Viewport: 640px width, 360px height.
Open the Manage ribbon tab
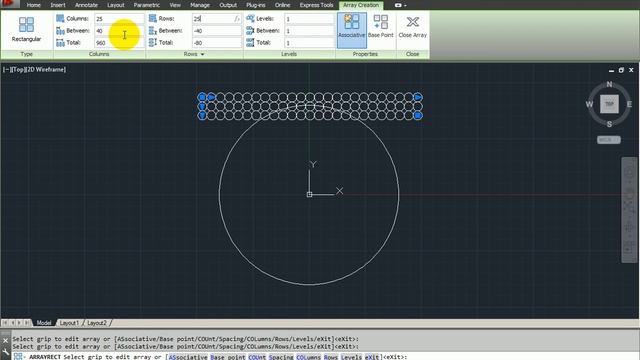pos(200,5)
